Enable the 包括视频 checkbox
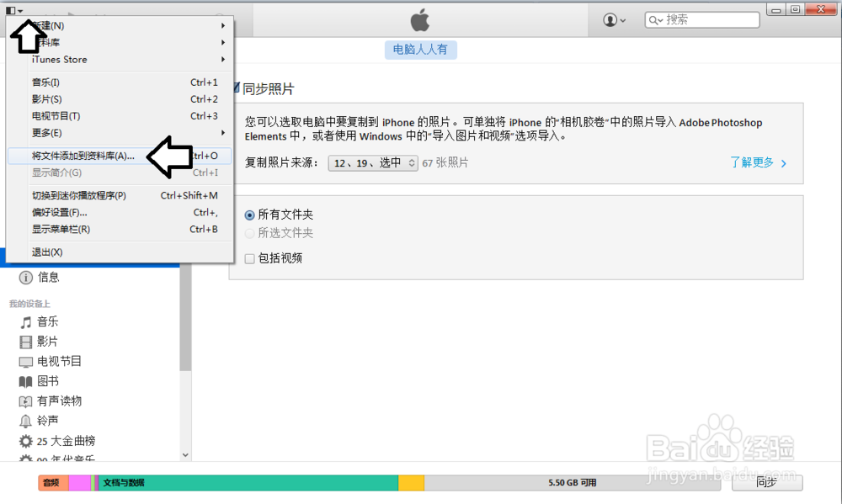This screenshot has height=504, width=842. [x=250, y=258]
